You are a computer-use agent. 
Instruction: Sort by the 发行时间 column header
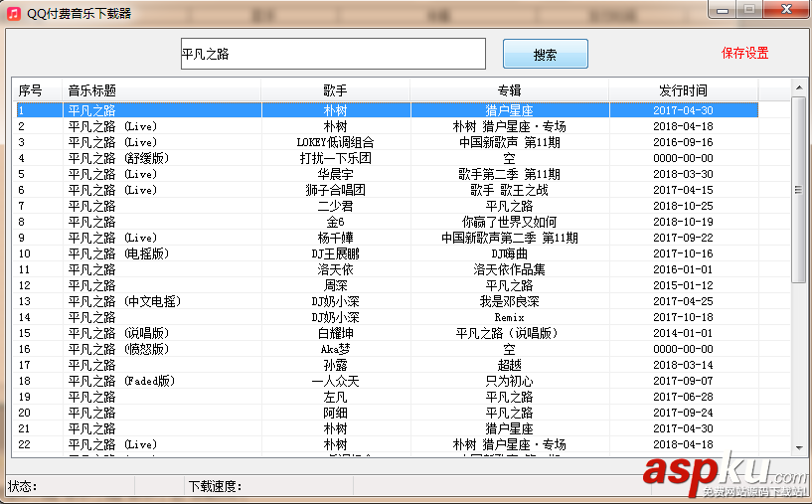click(684, 90)
